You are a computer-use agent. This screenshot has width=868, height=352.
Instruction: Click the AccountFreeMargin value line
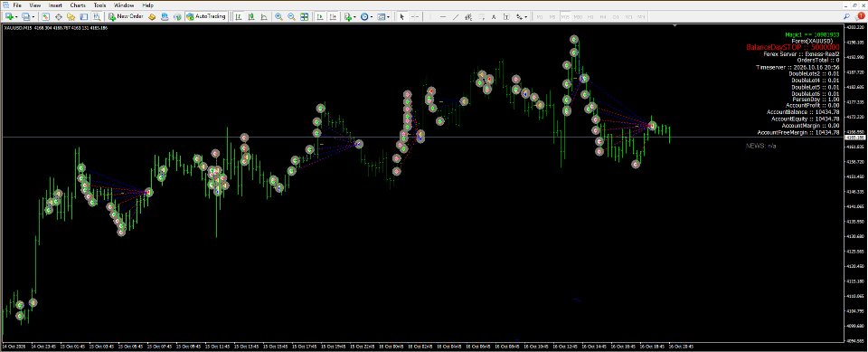798,132
